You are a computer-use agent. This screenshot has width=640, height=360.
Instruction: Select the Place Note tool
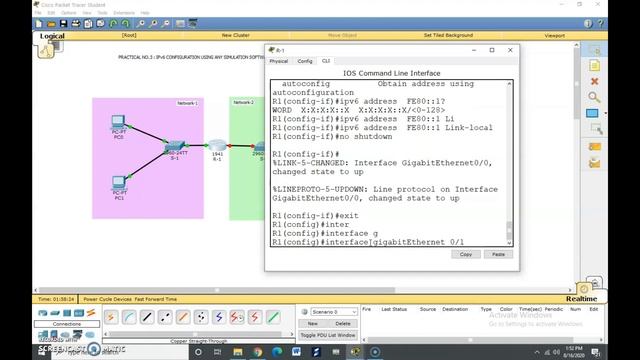[594, 65]
